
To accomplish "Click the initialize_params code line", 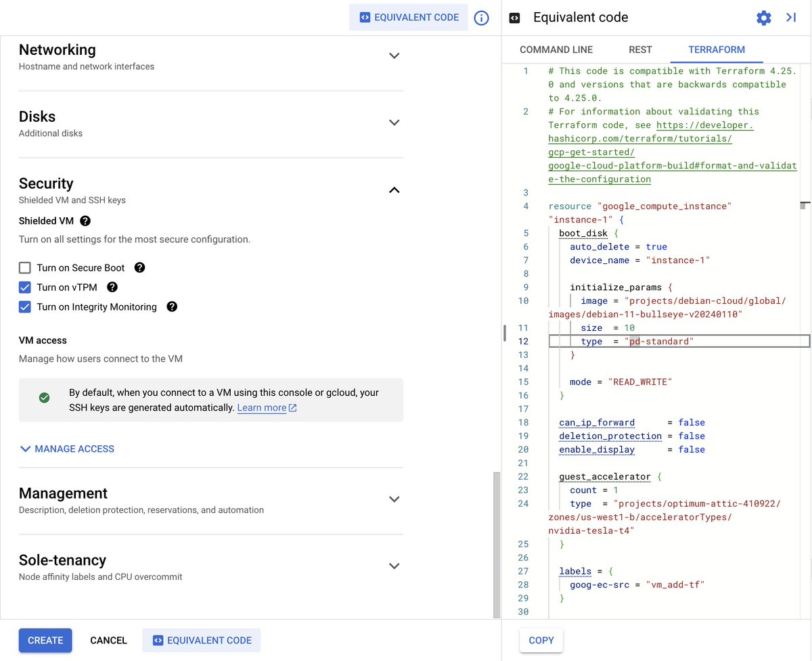I will point(621,288).
